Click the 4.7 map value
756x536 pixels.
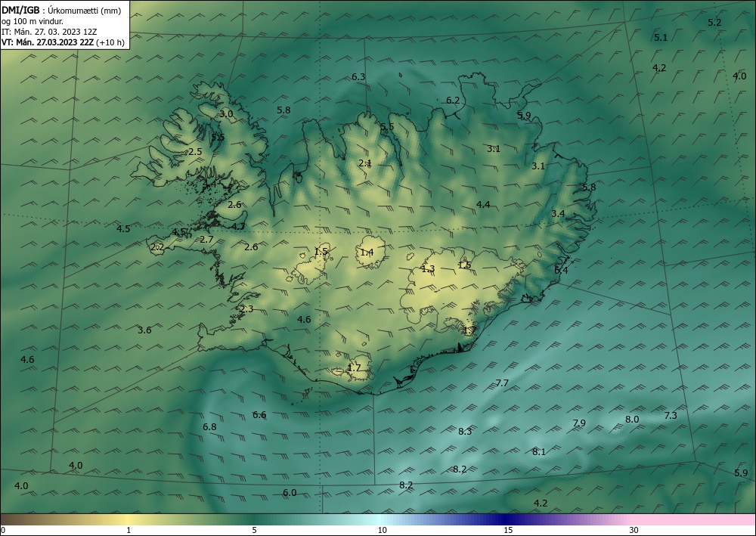pos(238,226)
